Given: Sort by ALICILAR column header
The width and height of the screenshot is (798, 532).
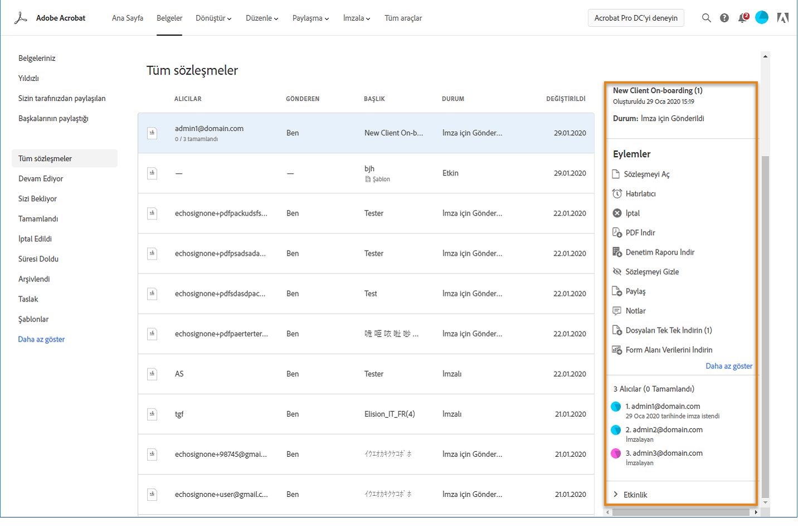Looking at the screenshot, I should tap(188, 99).
